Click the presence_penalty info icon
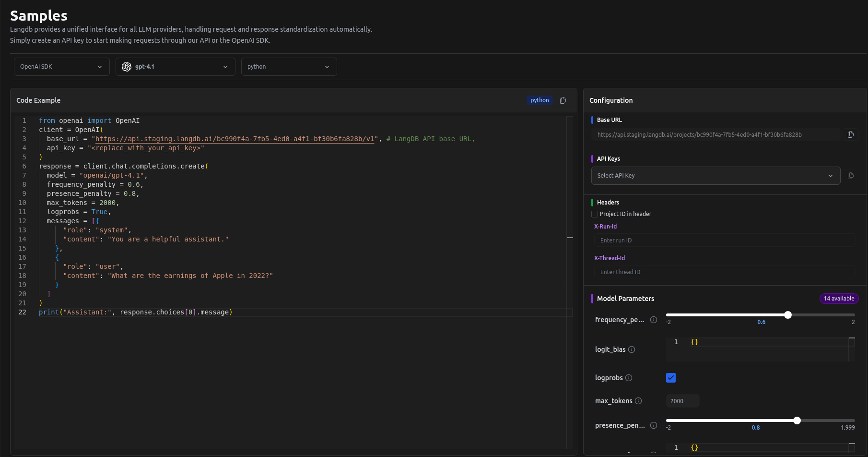Viewport: 868px width, 457px height. tap(653, 425)
